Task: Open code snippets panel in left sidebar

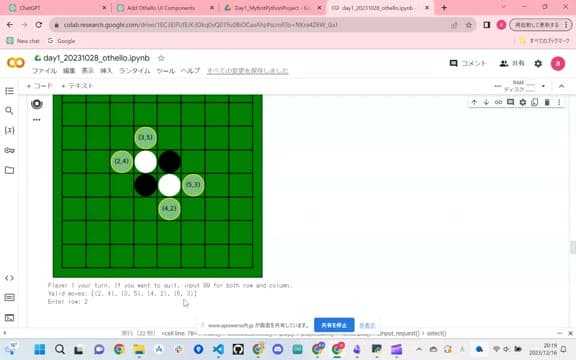Action: tap(10, 278)
